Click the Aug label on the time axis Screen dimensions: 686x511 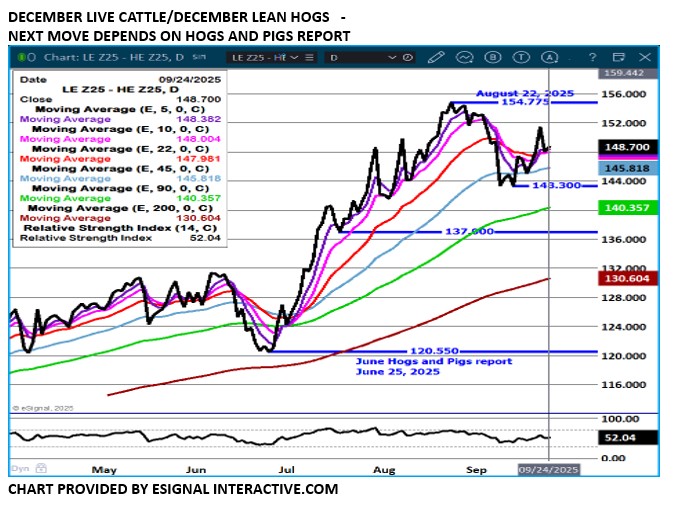pos(384,470)
